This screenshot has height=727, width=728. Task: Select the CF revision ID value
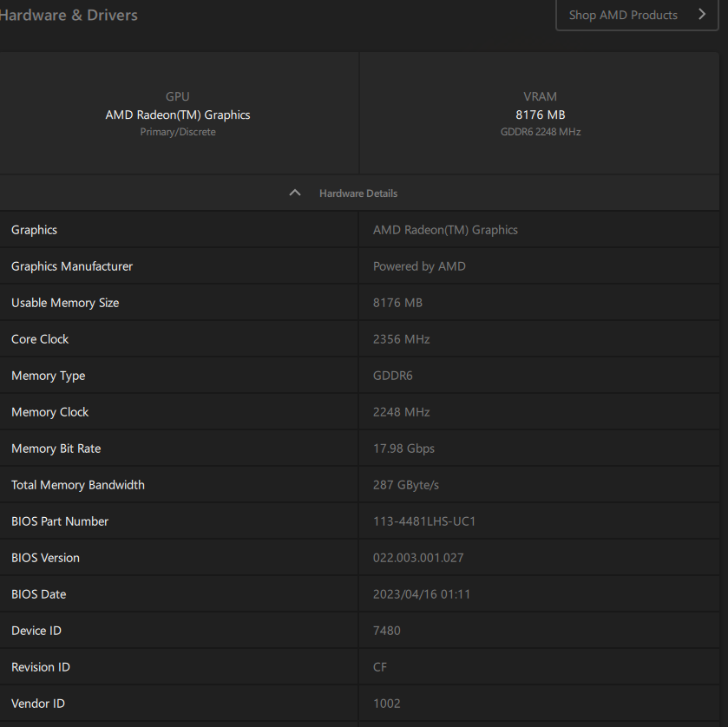(380, 667)
